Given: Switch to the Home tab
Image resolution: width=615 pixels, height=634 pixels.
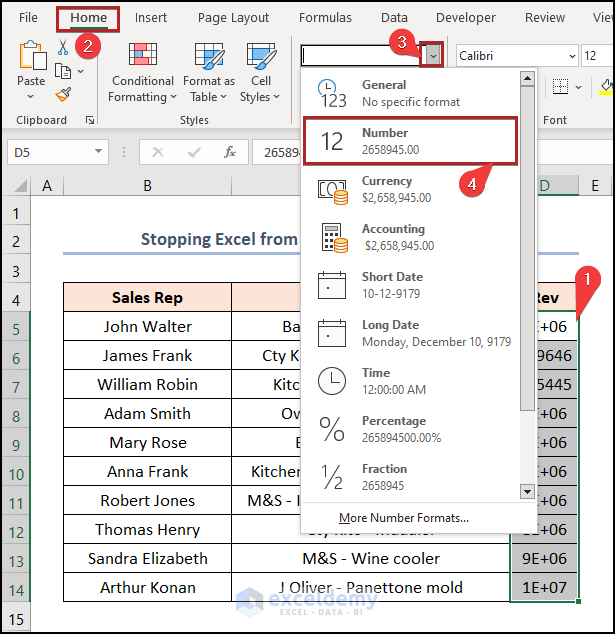Looking at the screenshot, I should pyautogui.click(x=88, y=18).
